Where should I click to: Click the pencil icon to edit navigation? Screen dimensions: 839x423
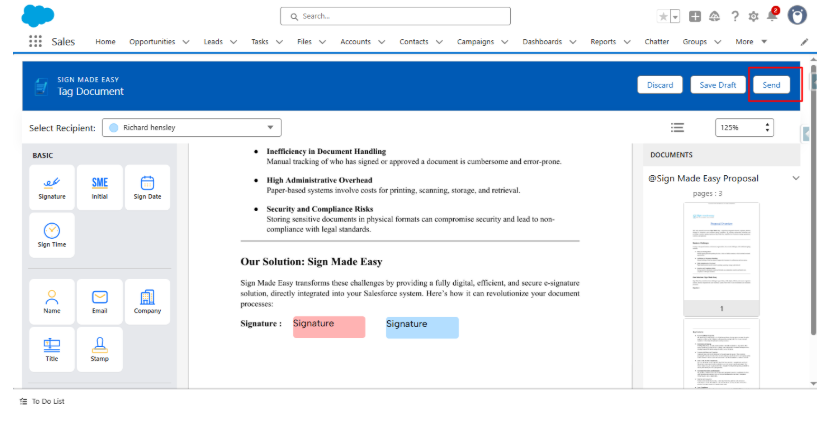click(x=804, y=42)
